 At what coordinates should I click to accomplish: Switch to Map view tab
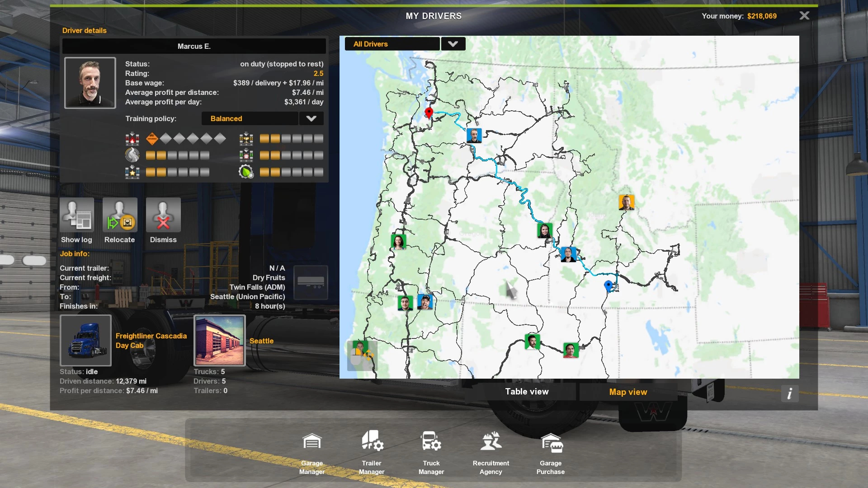point(628,392)
